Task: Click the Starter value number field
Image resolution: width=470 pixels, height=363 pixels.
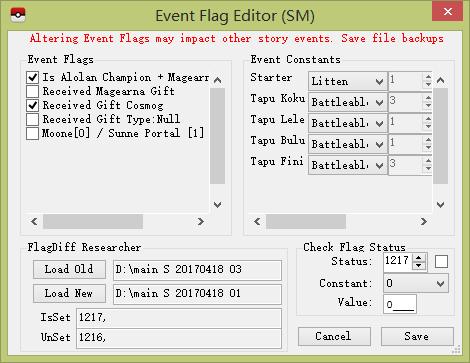Action: 406,81
